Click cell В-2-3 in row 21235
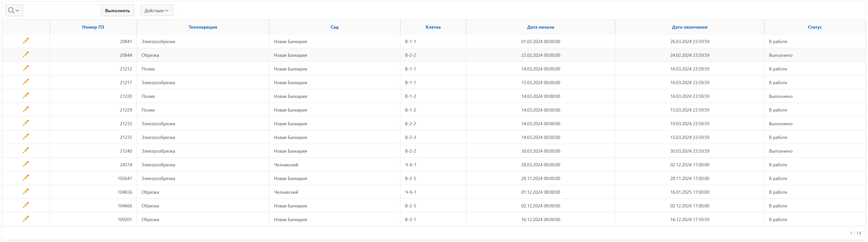 coord(410,137)
